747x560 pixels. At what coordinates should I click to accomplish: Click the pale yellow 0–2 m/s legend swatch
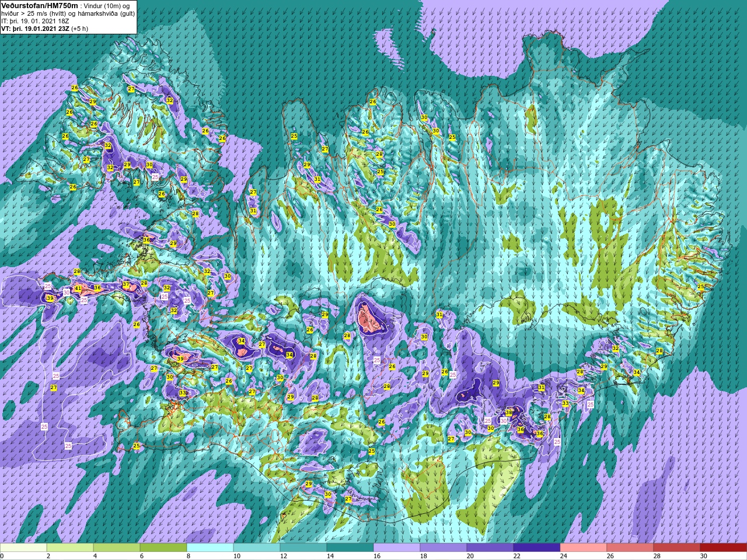coord(23,548)
